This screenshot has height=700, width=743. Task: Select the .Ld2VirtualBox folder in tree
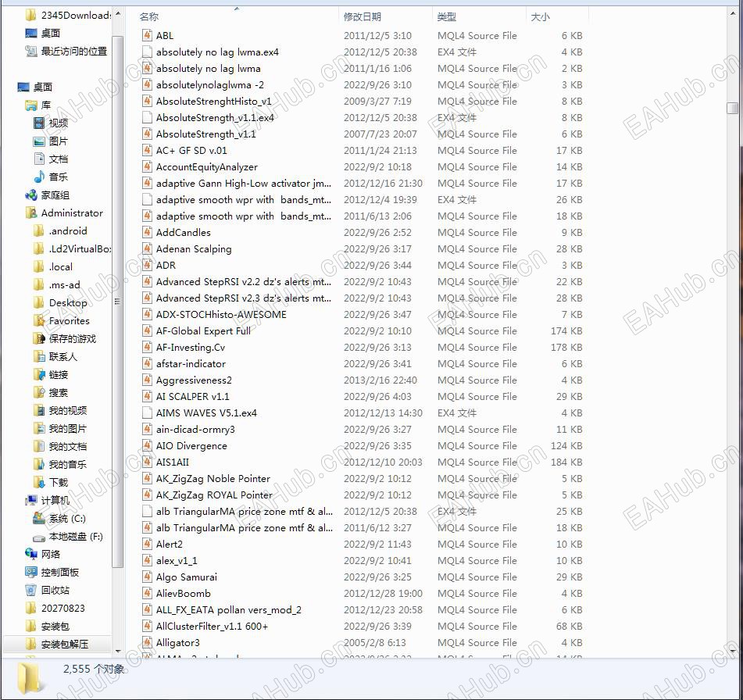click(x=73, y=248)
